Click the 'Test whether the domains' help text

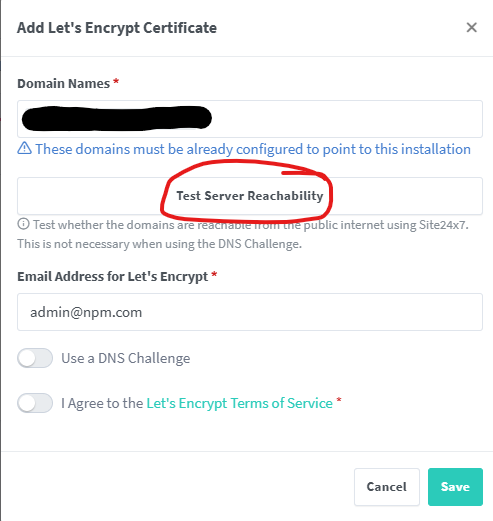(251, 225)
